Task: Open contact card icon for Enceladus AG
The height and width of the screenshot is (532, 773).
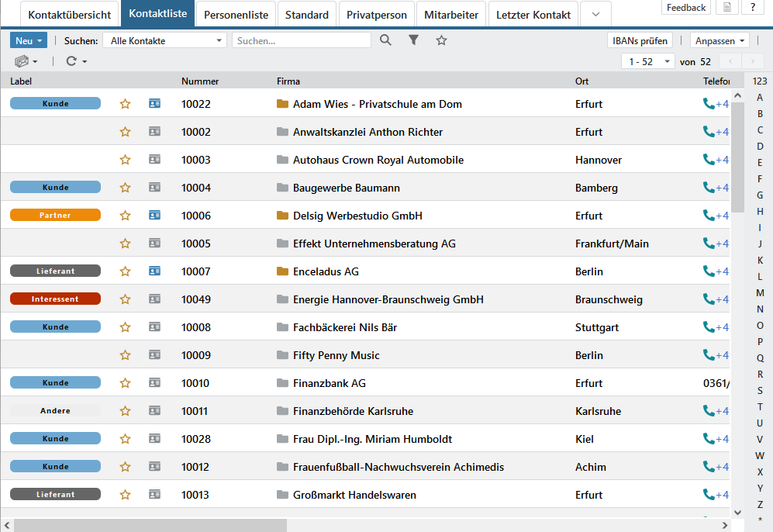Action: point(154,271)
